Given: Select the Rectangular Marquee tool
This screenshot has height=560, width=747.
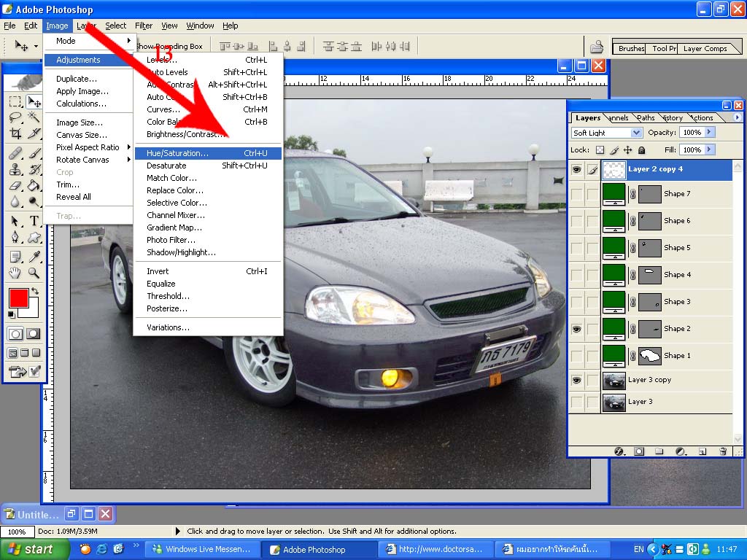Looking at the screenshot, I should click(x=16, y=101).
